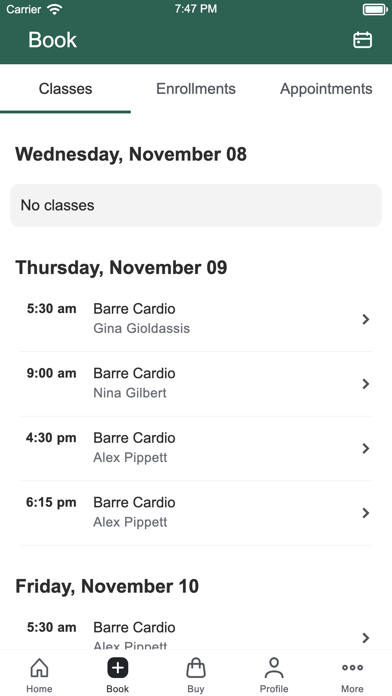Expand the 5:30 am Gina Gioldassis chevron

pos(366,319)
